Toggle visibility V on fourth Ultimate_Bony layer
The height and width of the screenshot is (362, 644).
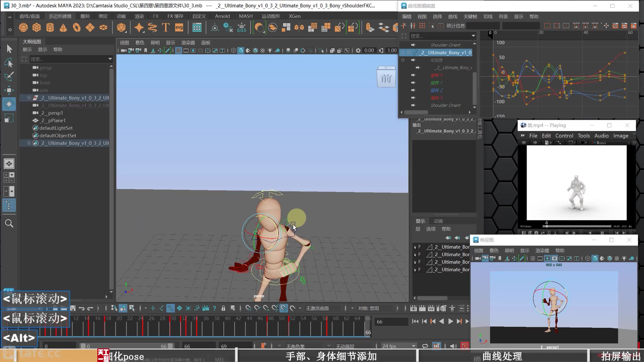415,269
